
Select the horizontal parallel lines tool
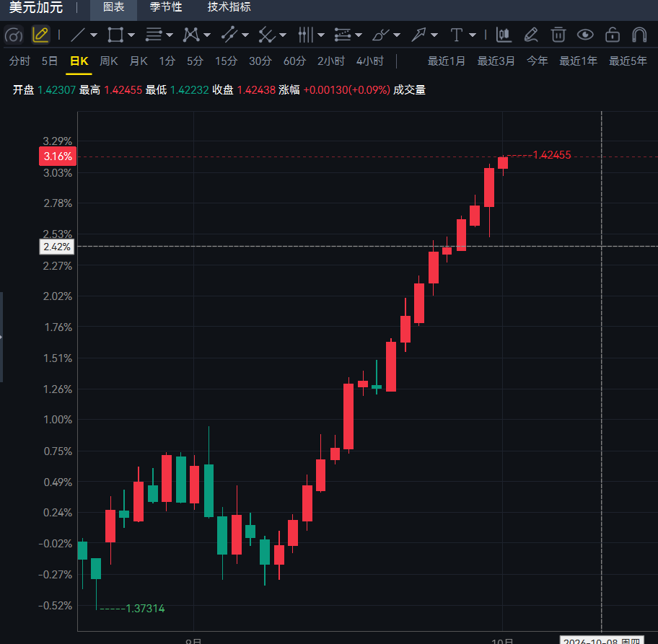click(153, 35)
